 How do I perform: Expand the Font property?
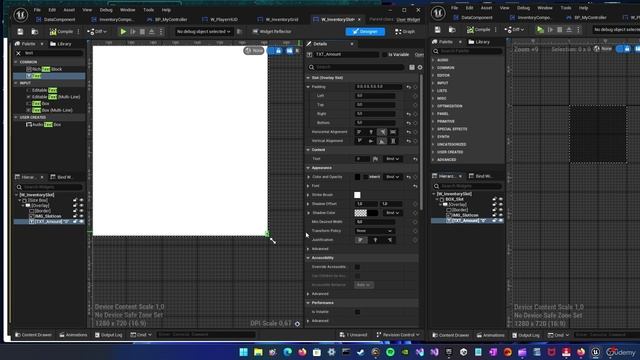(x=309, y=186)
